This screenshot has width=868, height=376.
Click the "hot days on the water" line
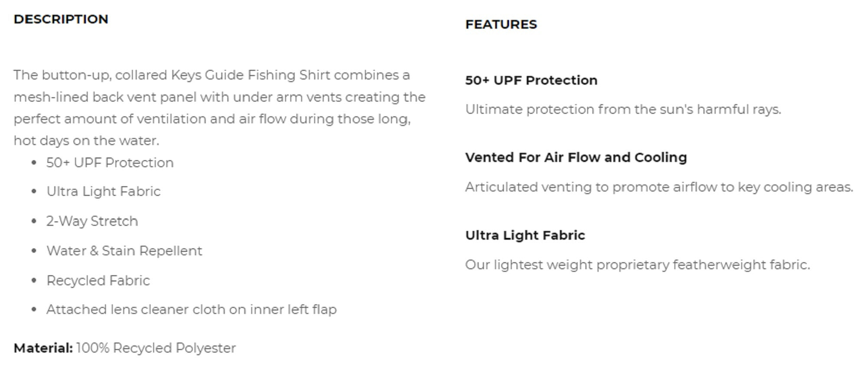point(86,141)
